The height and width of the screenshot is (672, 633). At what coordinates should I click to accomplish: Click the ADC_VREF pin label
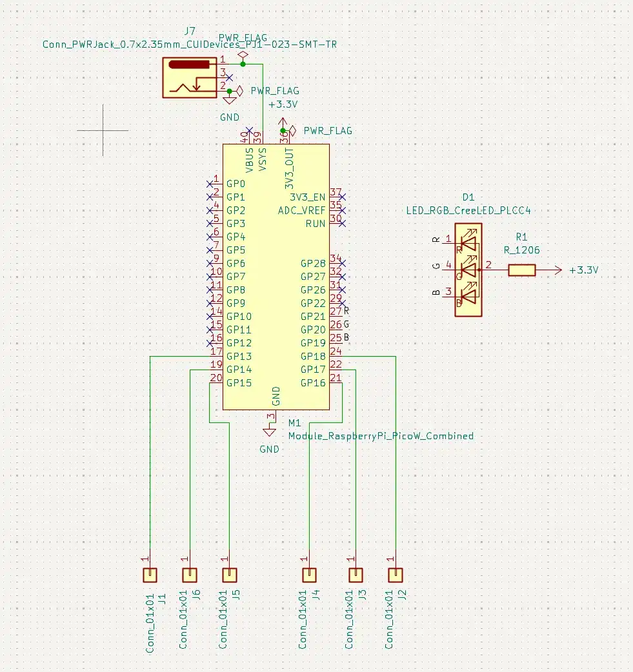(x=301, y=210)
